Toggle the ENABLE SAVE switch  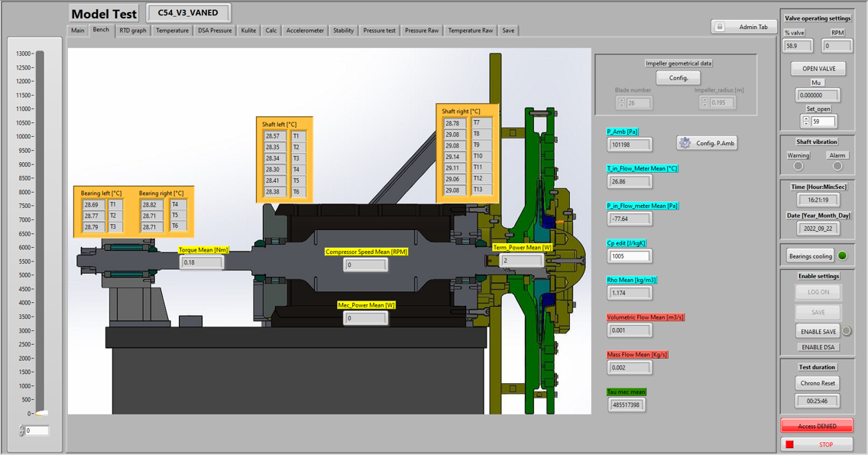coord(816,331)
